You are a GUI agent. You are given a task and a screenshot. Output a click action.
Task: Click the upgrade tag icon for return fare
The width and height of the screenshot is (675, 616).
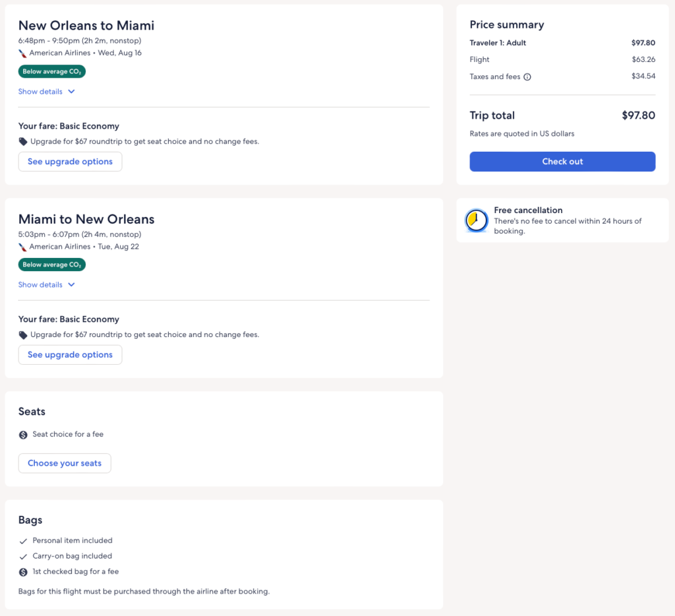[x=23, y=335]
